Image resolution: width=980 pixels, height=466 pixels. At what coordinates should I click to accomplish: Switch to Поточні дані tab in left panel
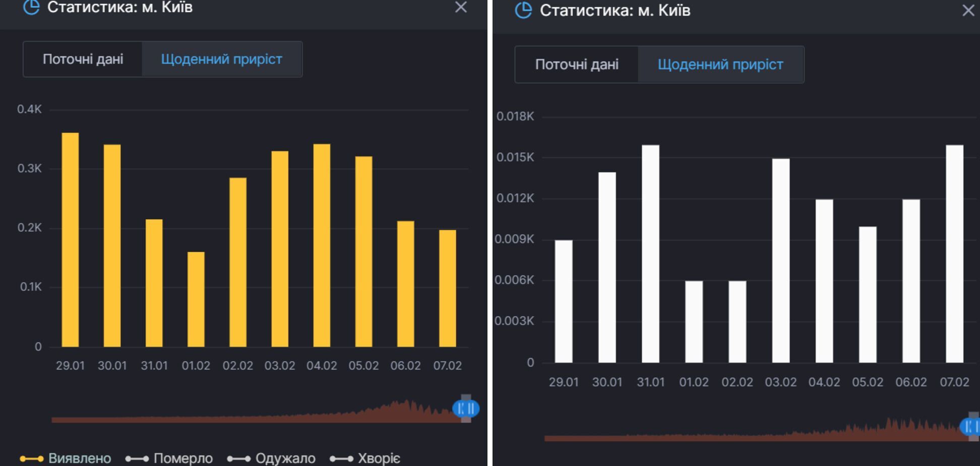tap(83, 60)
